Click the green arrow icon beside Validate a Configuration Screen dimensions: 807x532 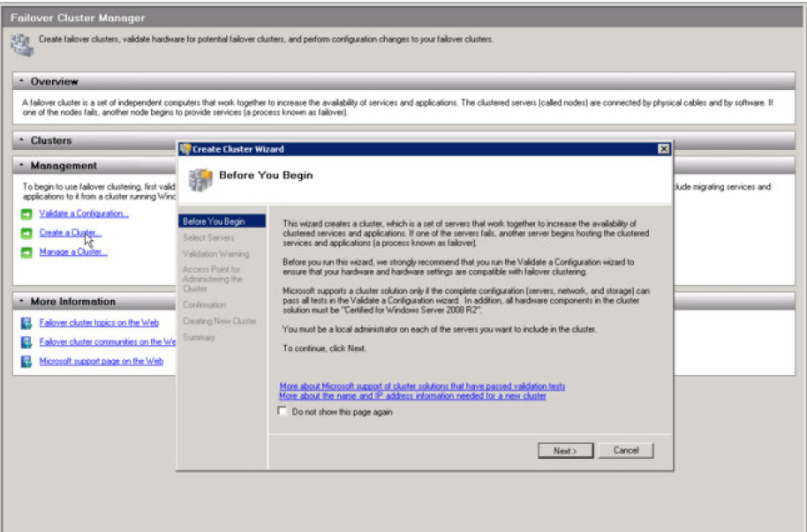tap(26, 214)
